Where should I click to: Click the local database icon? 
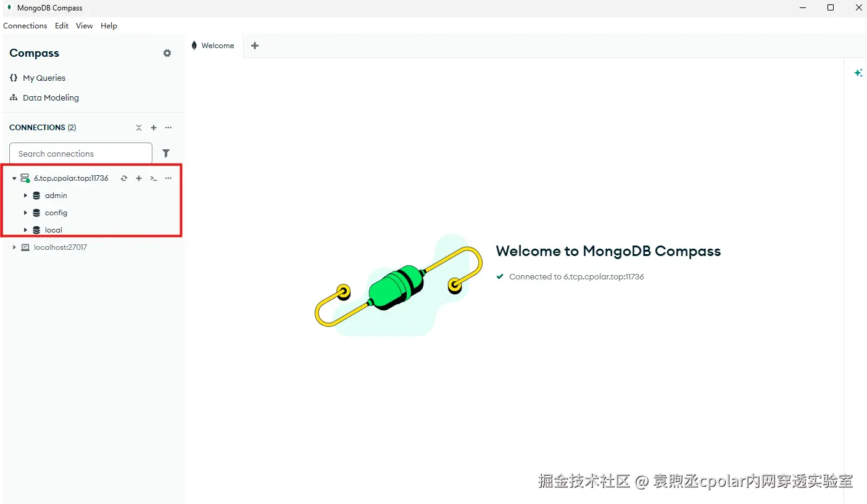pos(36,230)
